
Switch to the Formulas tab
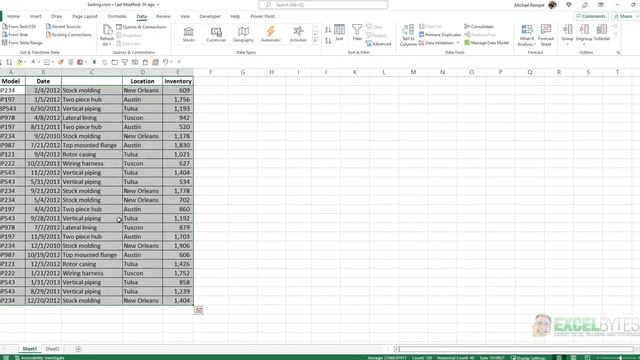click(x=117, y=16)
